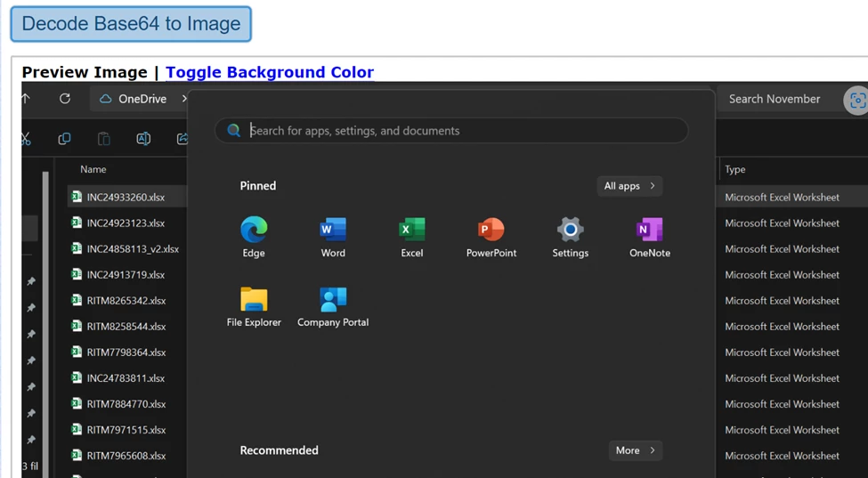The image size is (868, 478).
Task: Click the OneDrive cloud icon in the address bar
Action: pyautogui.click(x=105, y=99)
